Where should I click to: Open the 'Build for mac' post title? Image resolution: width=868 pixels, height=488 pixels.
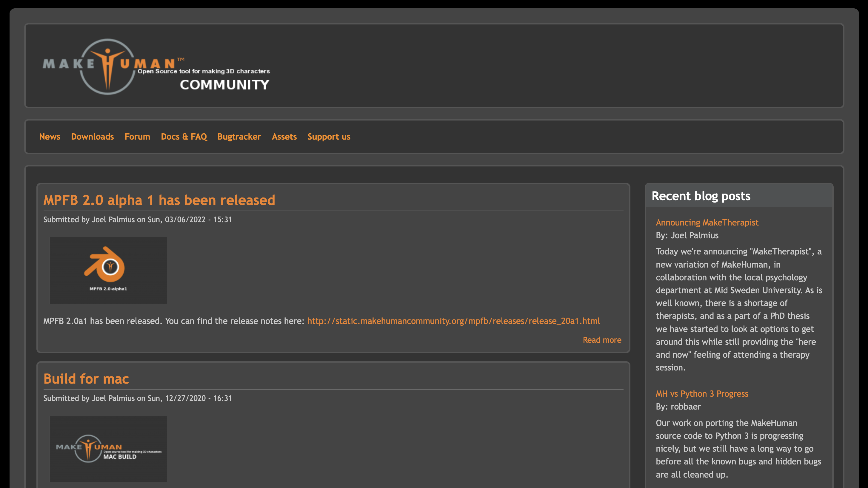point(86,379)
